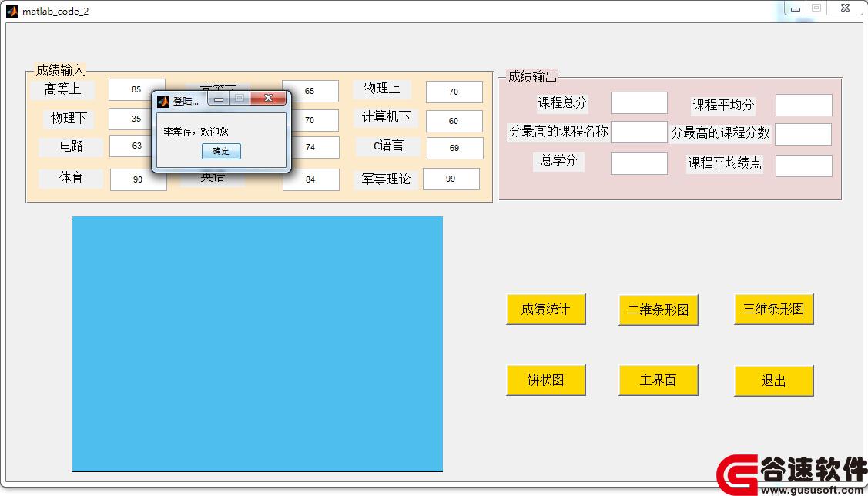Minimize the matlab_code_2 window
The height and width of the screenshot is (496, 868).
click(796, 8)
